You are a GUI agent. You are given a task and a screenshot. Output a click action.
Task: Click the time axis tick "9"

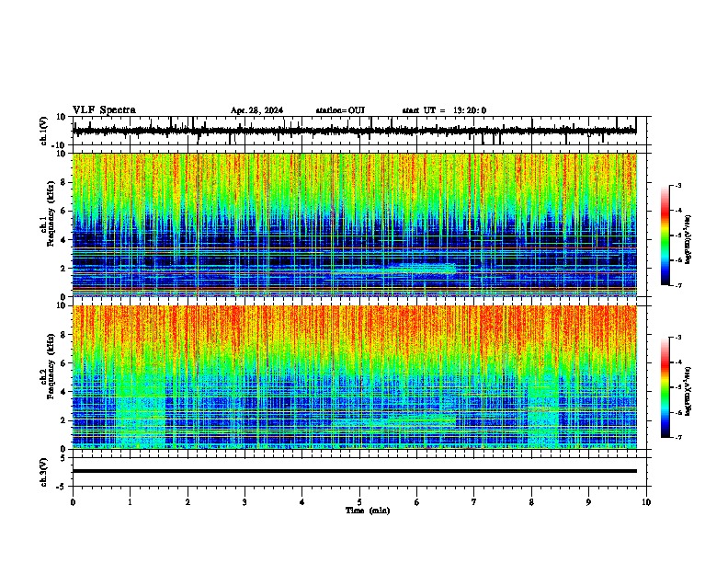coord(588,502)
